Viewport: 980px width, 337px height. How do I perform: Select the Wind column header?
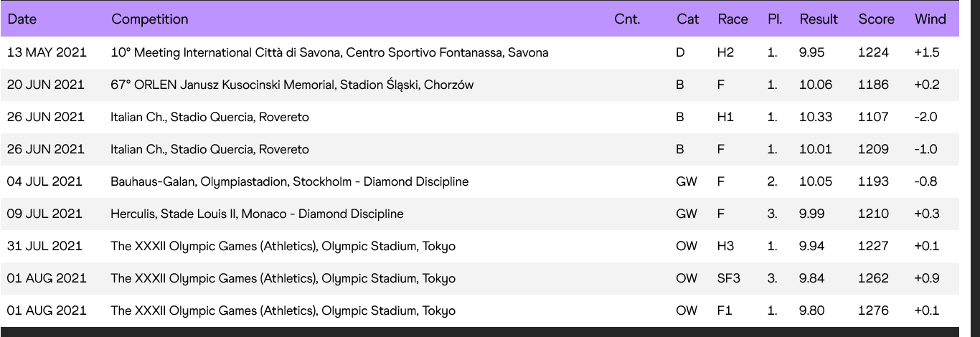click(930, 19)
